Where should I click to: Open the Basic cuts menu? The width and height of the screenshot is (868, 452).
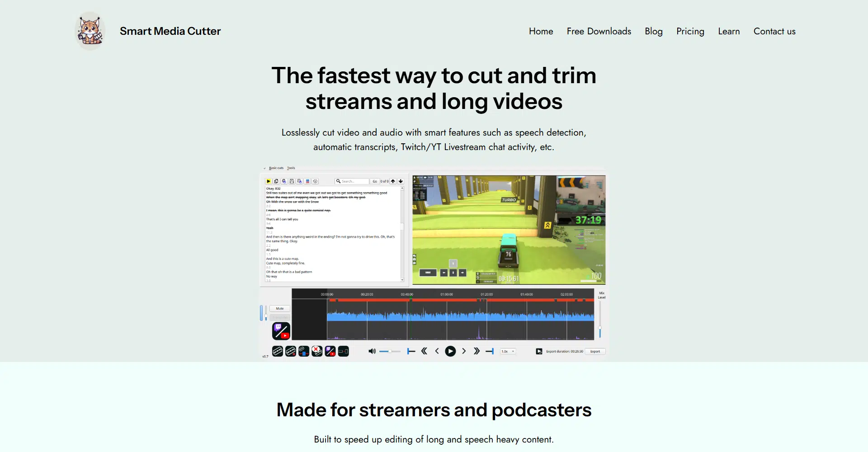coord(276,168)
